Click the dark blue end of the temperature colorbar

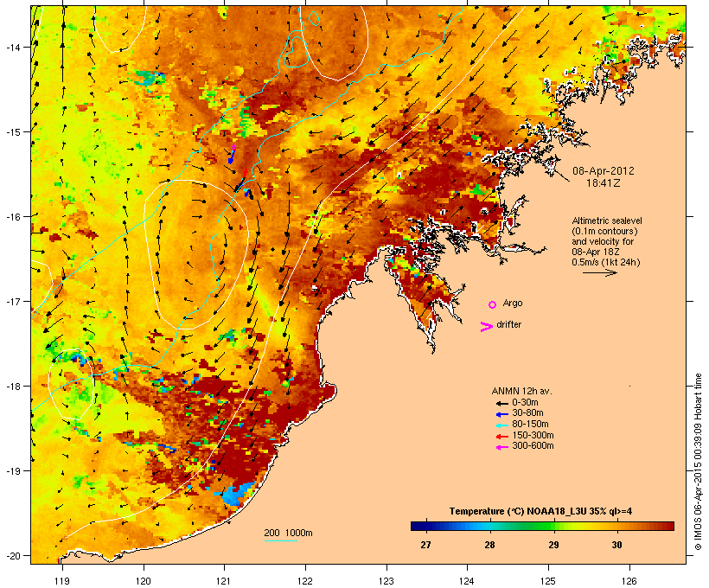417,526
